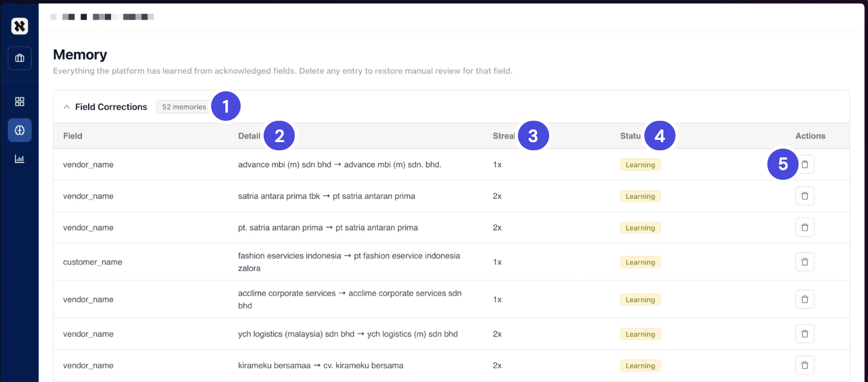Click the satria antara prima tbk detail
This screenshot has width=868, height=382.
coord(327,196)
